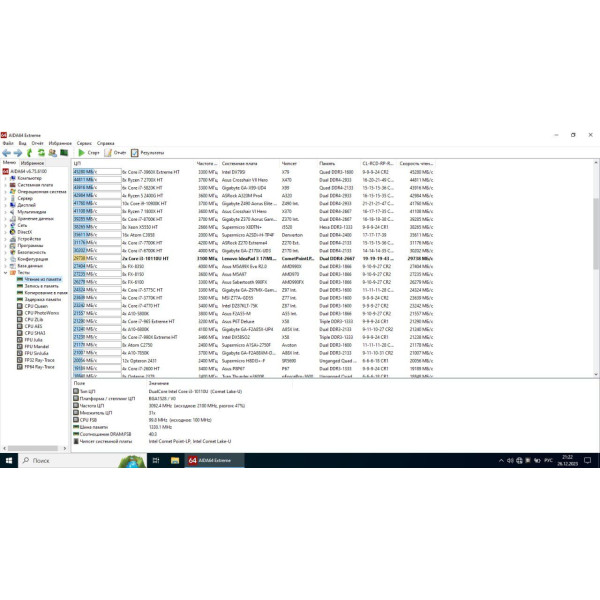Select the FP64 Ray-Trace test icon
This screenshot has width=600, height=600.
click(20, 367)
